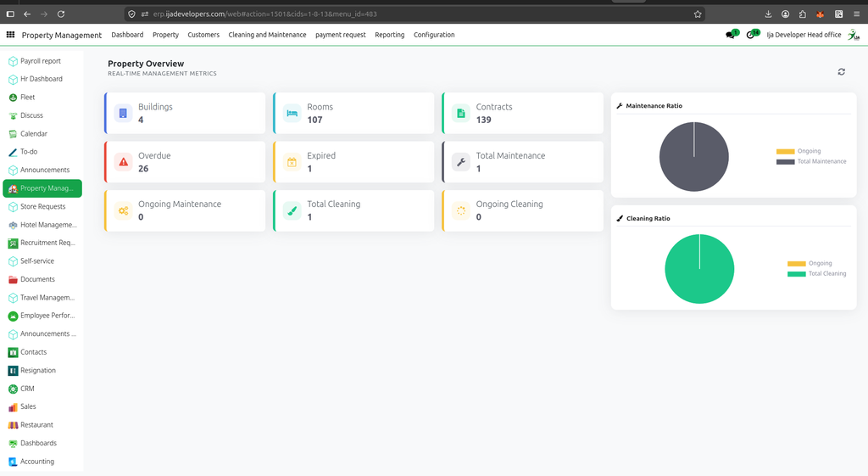Open the company switcher Ija Developer Head office

coord(804,34)
